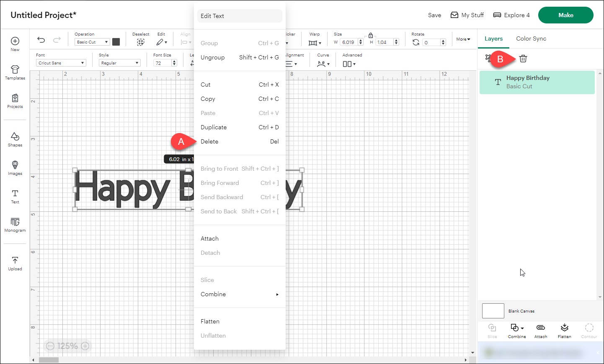The width and height of the screenshot is (604, 364).
Task: Select the Happy Birthday layer
Action: tap(537, 82)
